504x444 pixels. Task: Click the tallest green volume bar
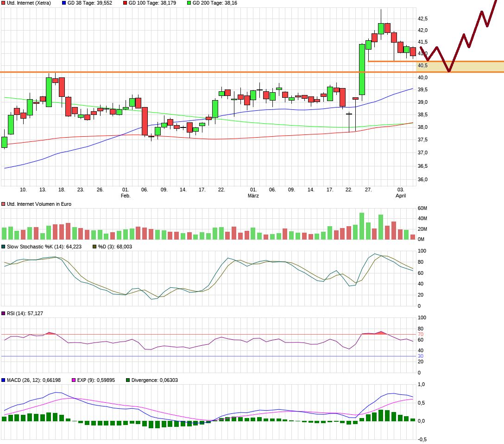pyautogui.click(x=362, y=226)
